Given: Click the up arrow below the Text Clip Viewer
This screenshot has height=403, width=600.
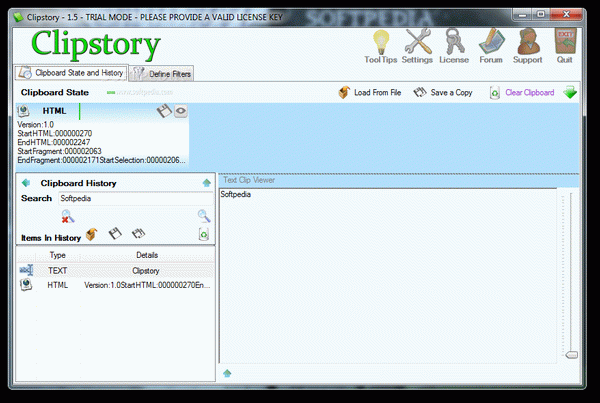Looking at the screenshot, I should click(227, 373).
